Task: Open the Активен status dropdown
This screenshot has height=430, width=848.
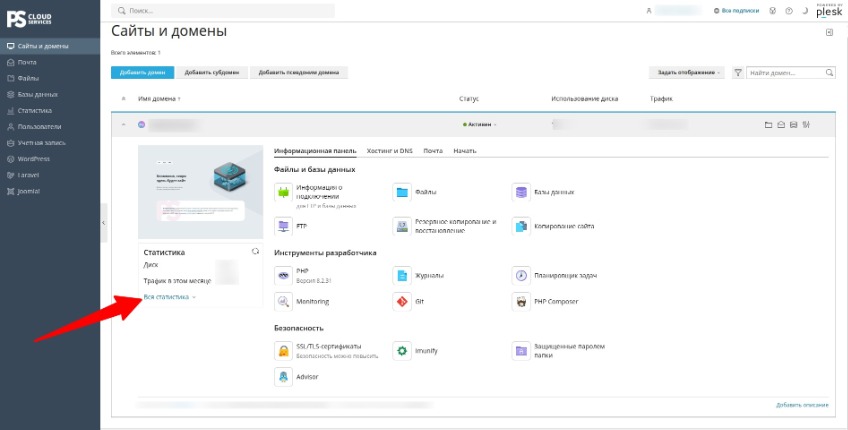Action: [x=480, y=124]
